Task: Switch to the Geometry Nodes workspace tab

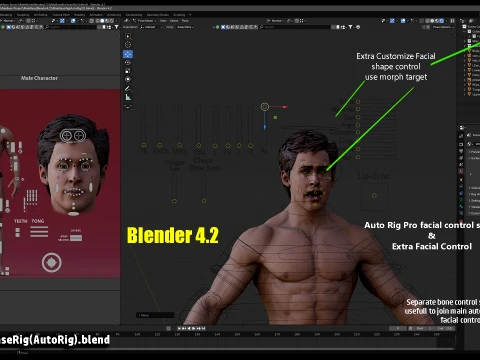Action: (157, 15)
